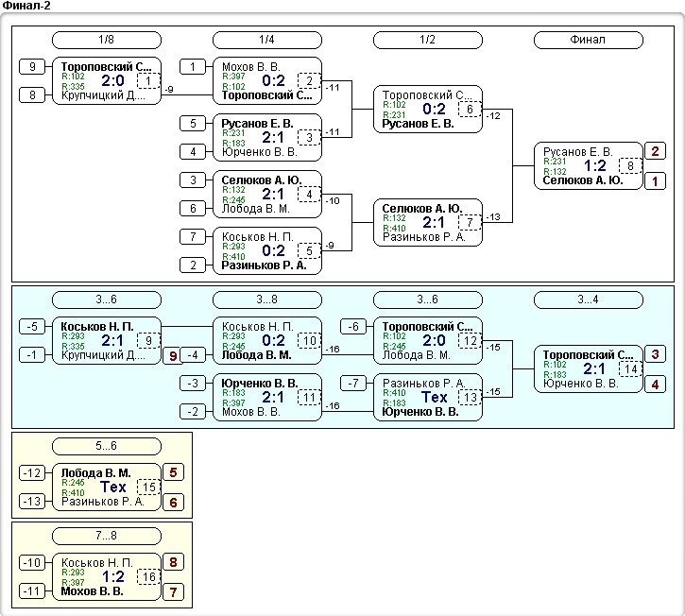The height and width of the screenshot is (616, 685).
Task: Click the -6 seed box
Action: coord(353,327)
